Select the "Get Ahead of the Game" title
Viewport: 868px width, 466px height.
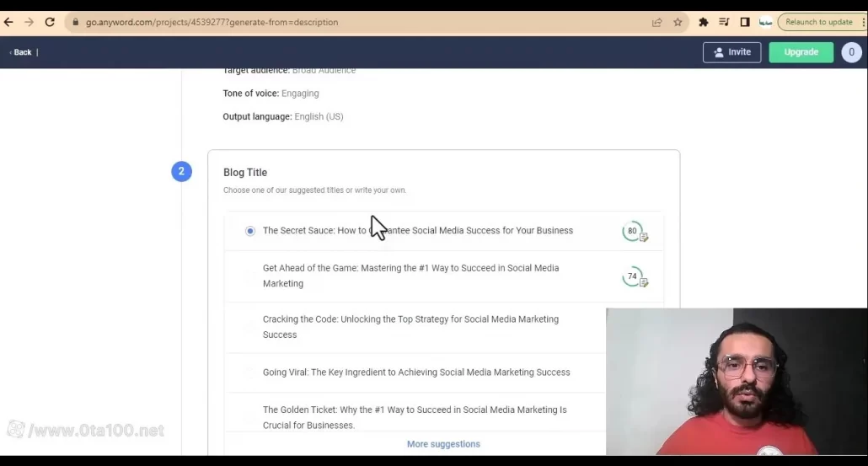(x=410, y=276)
